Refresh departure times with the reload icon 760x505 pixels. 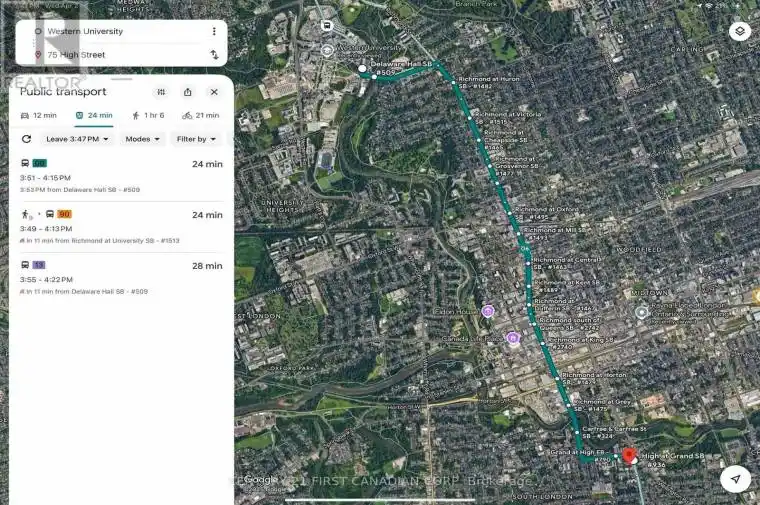coord(27,139)
